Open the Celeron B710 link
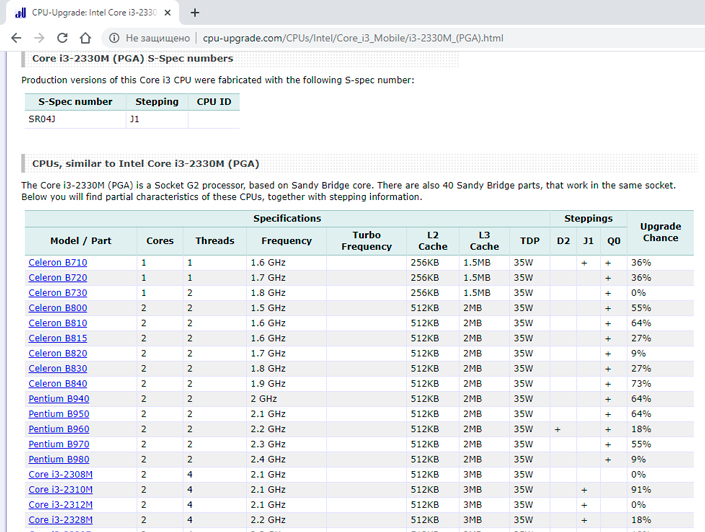This screenshot has width=705, height=532. 58,263
